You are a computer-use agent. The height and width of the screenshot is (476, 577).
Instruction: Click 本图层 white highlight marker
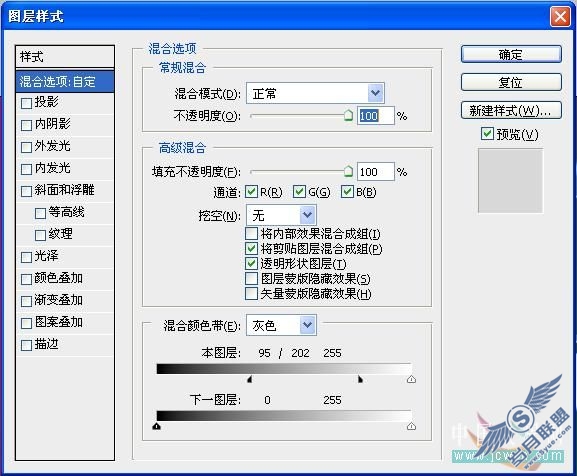(411, 379)
